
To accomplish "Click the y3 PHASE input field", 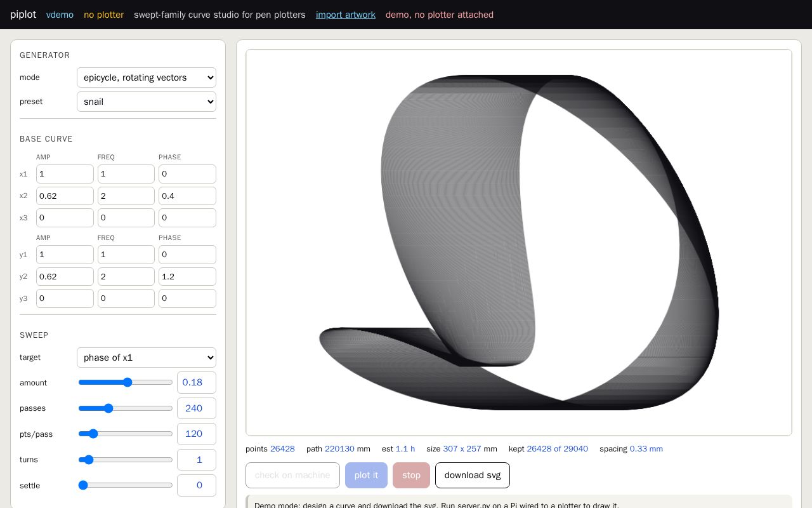I will pyautogui.click(x=187, y=298).
